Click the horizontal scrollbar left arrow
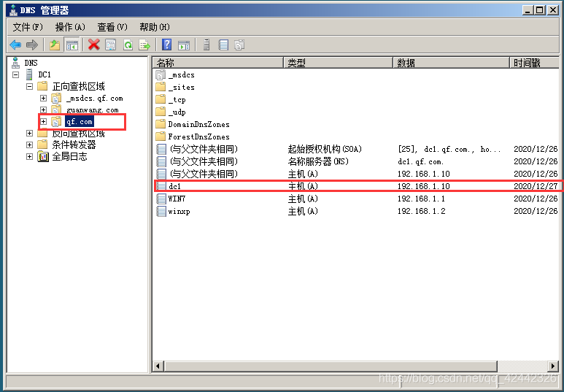 (158, 366)
